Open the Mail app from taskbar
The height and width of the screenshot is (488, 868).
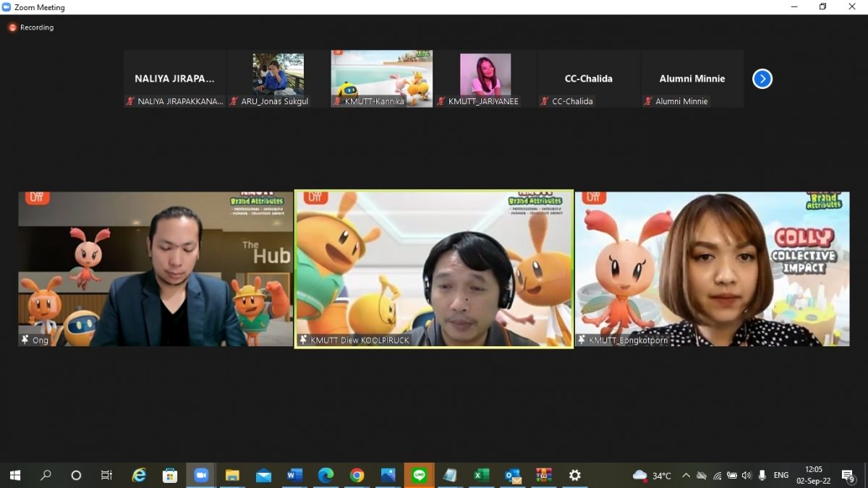point(263,475)
